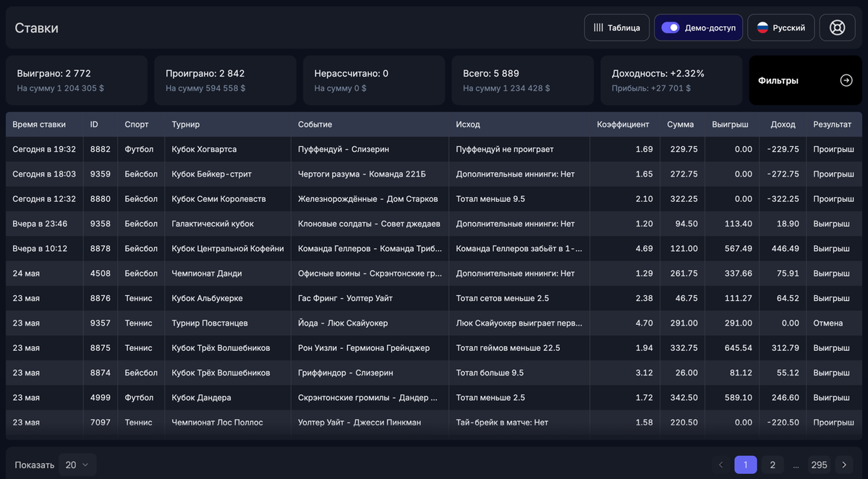868x479 pixels.
Task: Click the Выигрыш column header
Action: (731, 124)
